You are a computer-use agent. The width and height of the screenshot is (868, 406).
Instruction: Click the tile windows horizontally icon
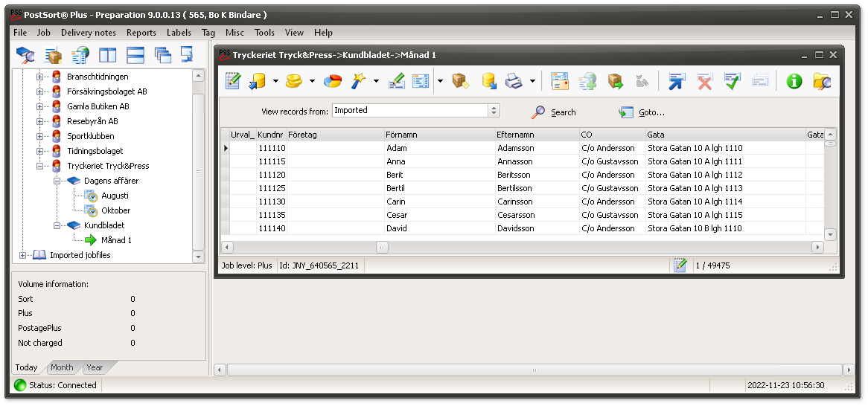point(135,55)
